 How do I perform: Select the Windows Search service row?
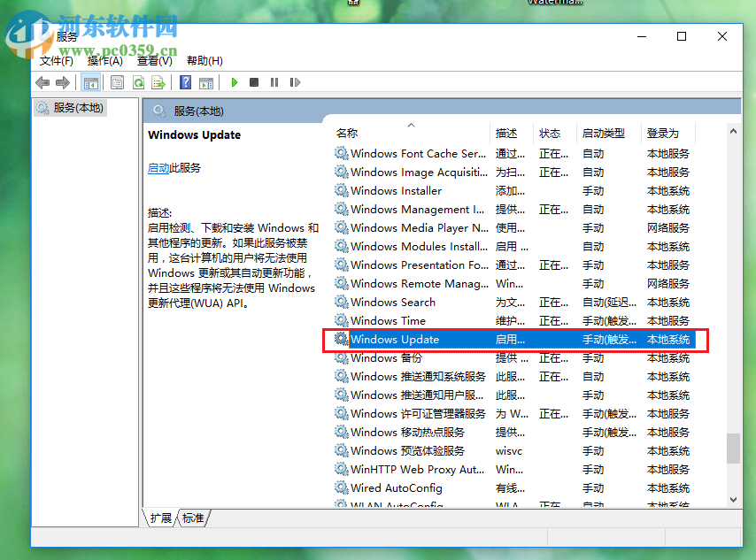393,302
